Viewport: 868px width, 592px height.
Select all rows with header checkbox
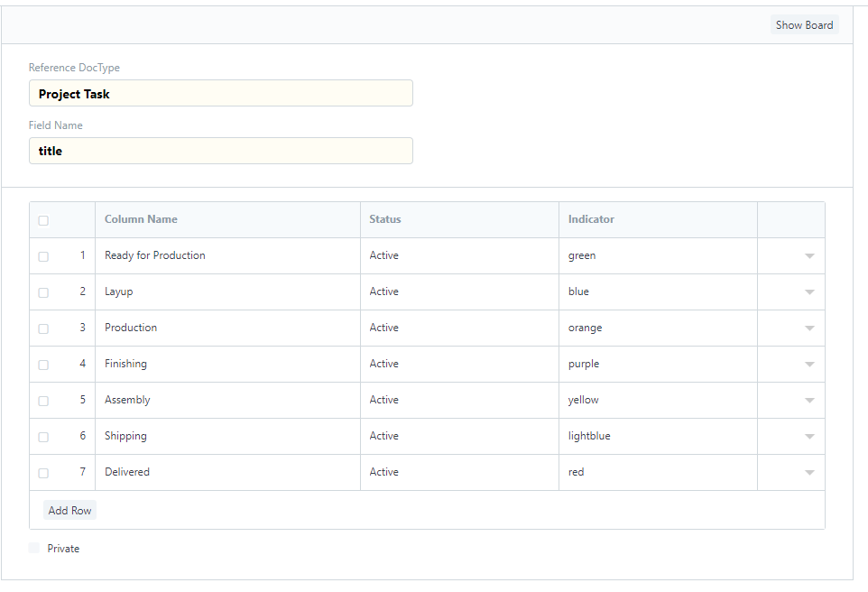point(43,220)
